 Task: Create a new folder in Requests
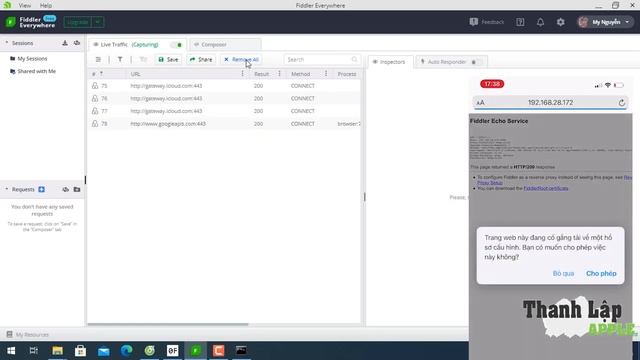(77, 189)
